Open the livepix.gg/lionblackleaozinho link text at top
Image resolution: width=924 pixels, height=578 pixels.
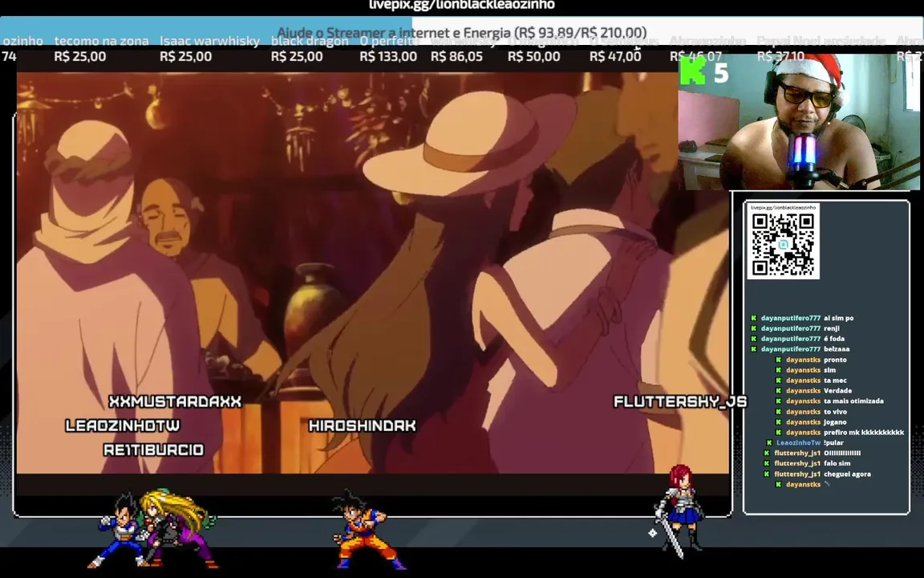tap(461, 6)
